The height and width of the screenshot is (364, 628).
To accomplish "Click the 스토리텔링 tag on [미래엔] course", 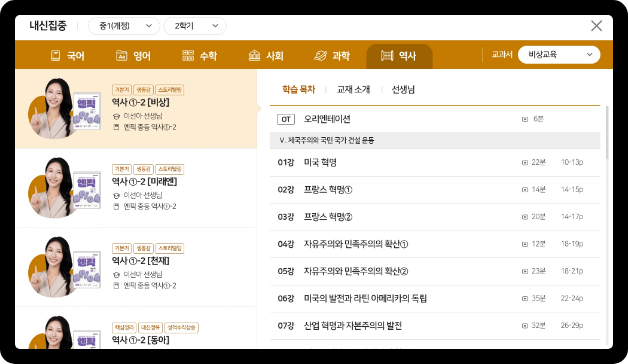I will click(x=169, y=169).
